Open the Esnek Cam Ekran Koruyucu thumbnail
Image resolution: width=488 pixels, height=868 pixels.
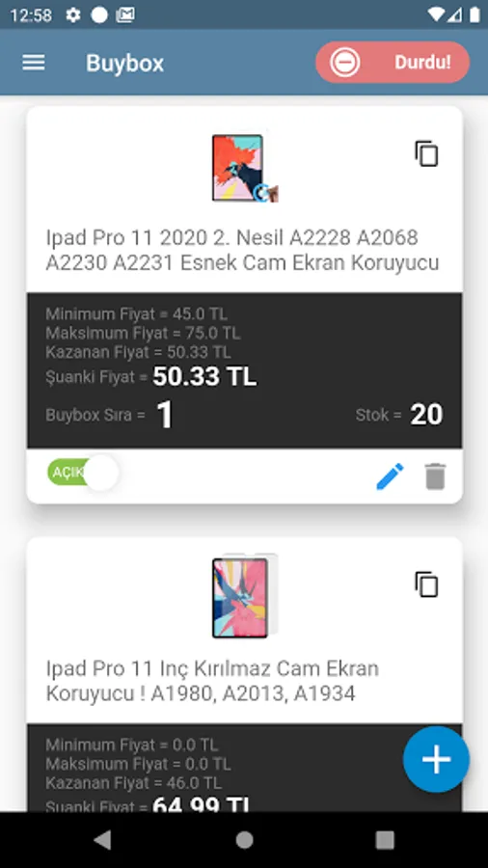pos(245,168)
